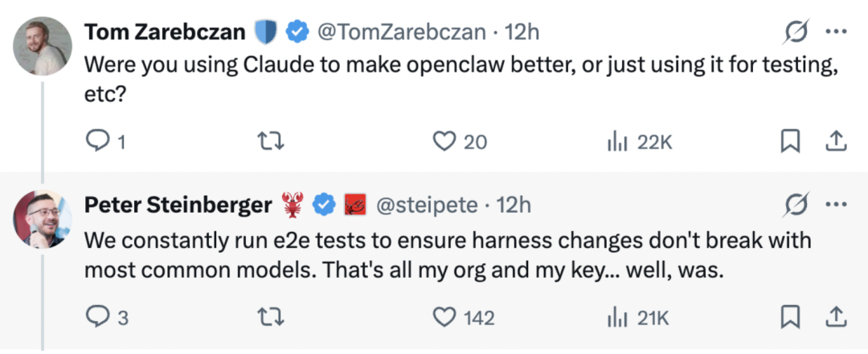The height and width of the screenshot is (354, 868).
Task: Open Tom Zarebczan's profile picture
Action: click(x=43, y=45)
